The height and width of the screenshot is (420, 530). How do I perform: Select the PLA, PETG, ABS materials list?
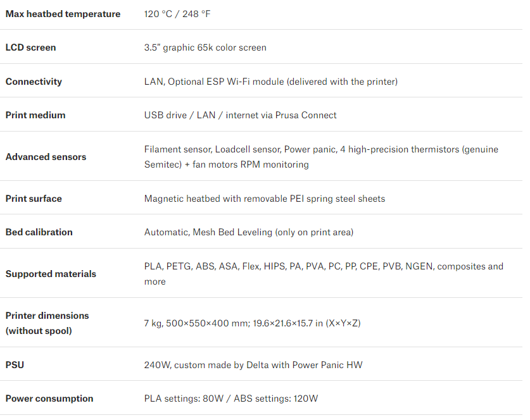click(x=324, y=274)
